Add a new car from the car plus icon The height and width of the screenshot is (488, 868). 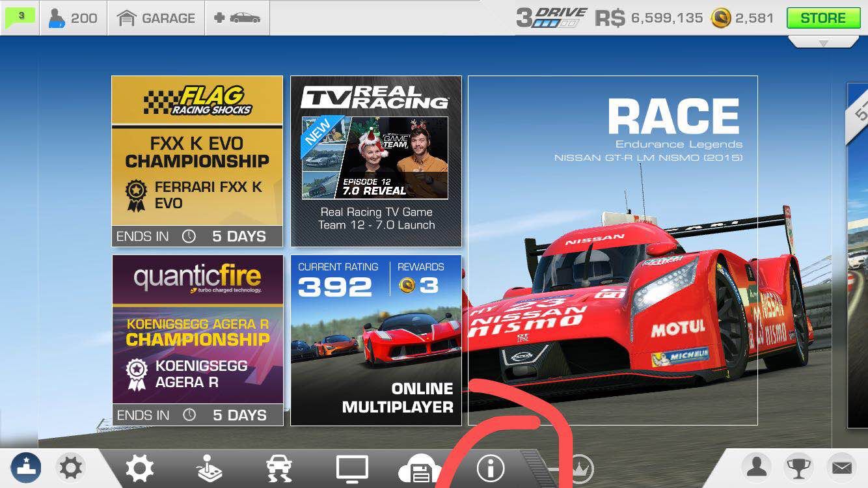[237, 18]
